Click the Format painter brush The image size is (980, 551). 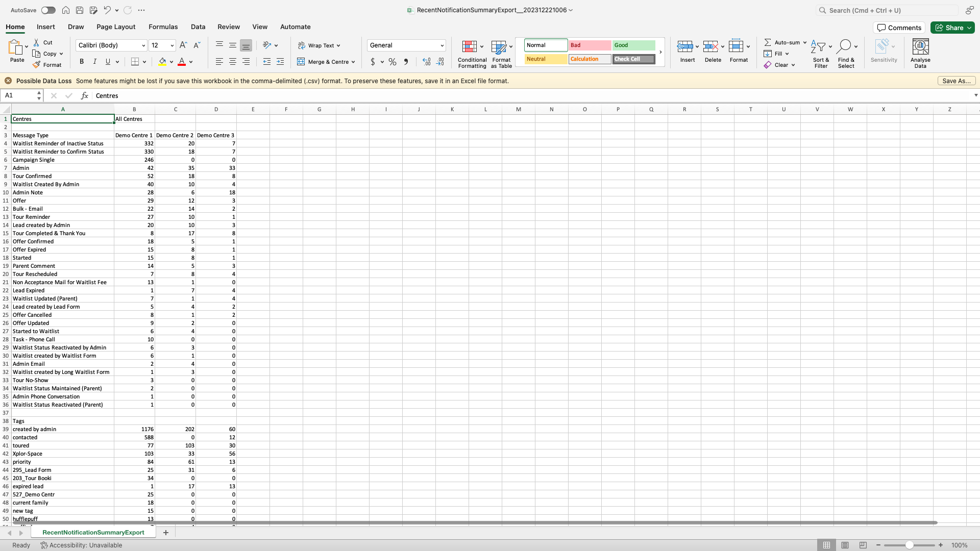tap(36, 65)
